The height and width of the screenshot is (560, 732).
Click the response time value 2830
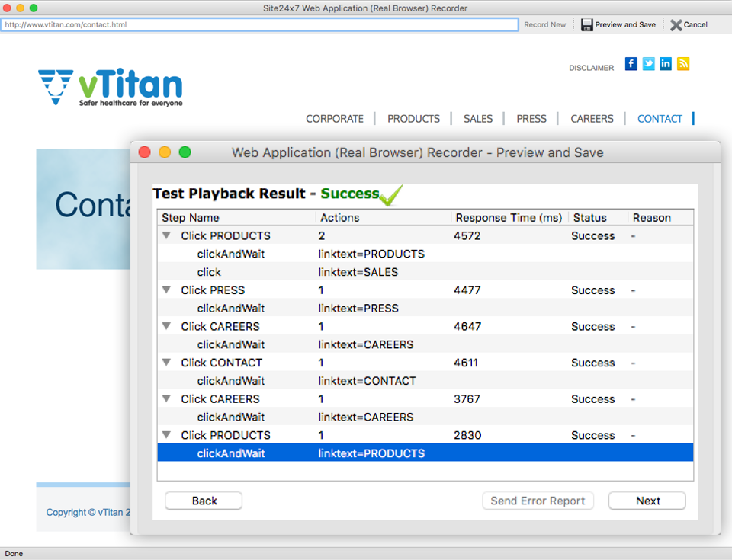[x=467, y=435]
